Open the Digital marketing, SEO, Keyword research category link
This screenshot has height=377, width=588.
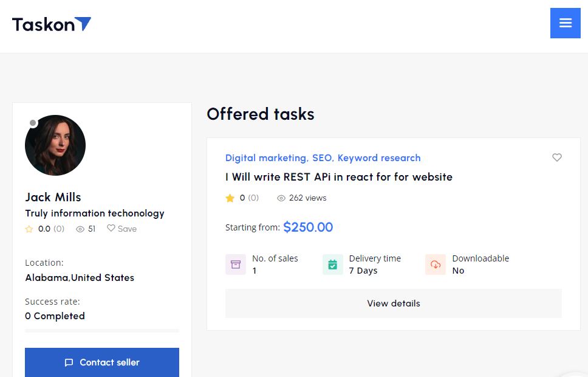point(323,157)
